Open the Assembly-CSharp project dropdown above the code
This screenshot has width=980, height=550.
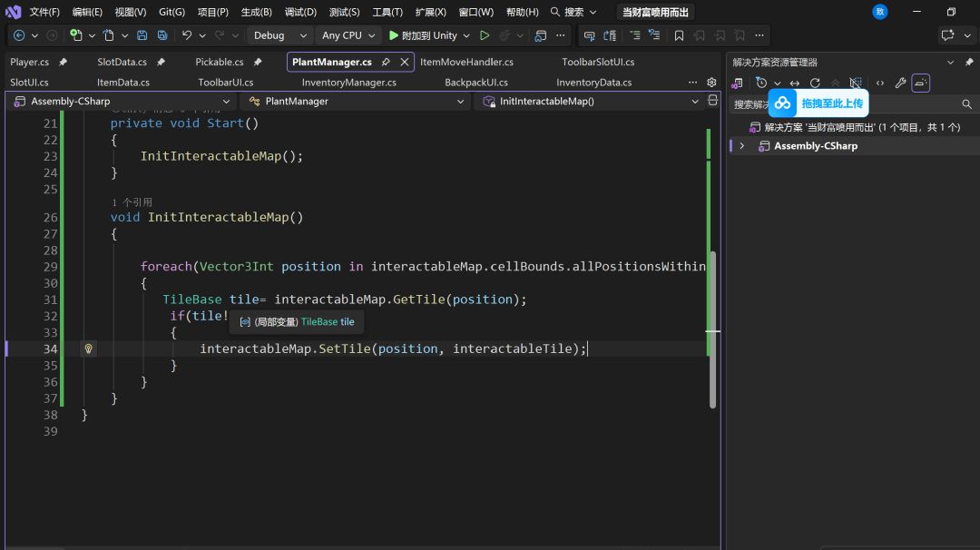pyautogui.click(x=122, y=102)
